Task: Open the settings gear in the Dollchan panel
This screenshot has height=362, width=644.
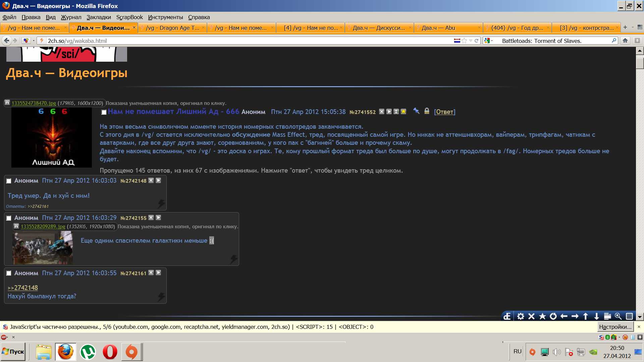Action: pos(520,316)
